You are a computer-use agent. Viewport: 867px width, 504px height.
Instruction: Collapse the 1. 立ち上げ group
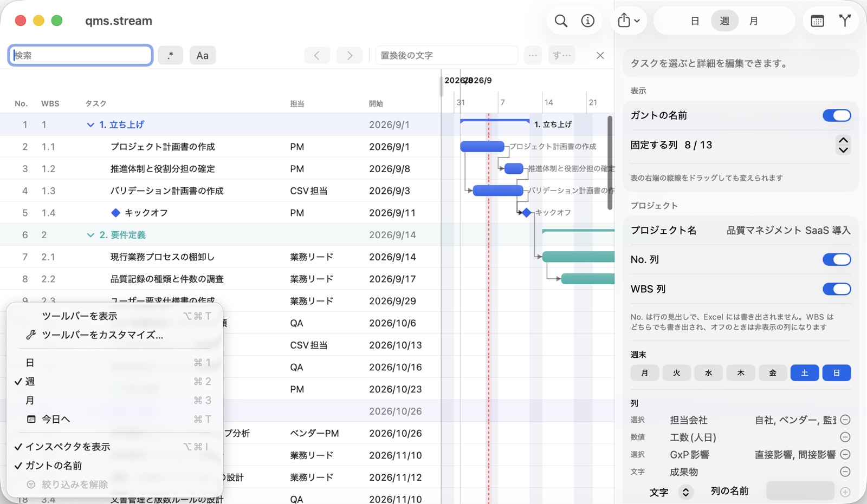(90, 125)
